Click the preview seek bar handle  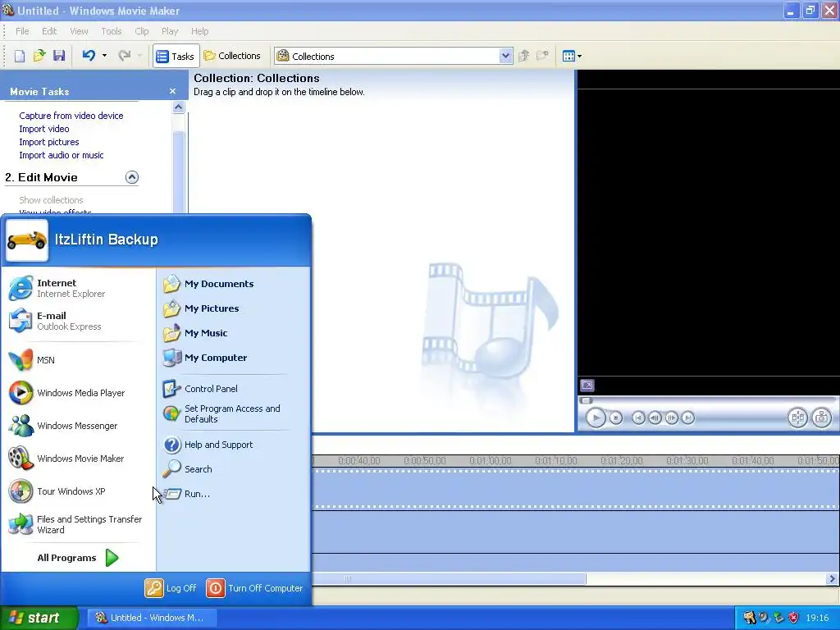[586, 400]
